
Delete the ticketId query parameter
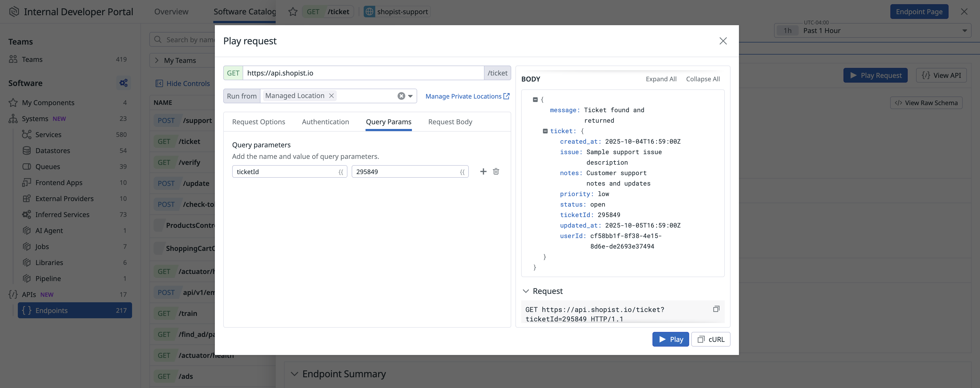496,171
